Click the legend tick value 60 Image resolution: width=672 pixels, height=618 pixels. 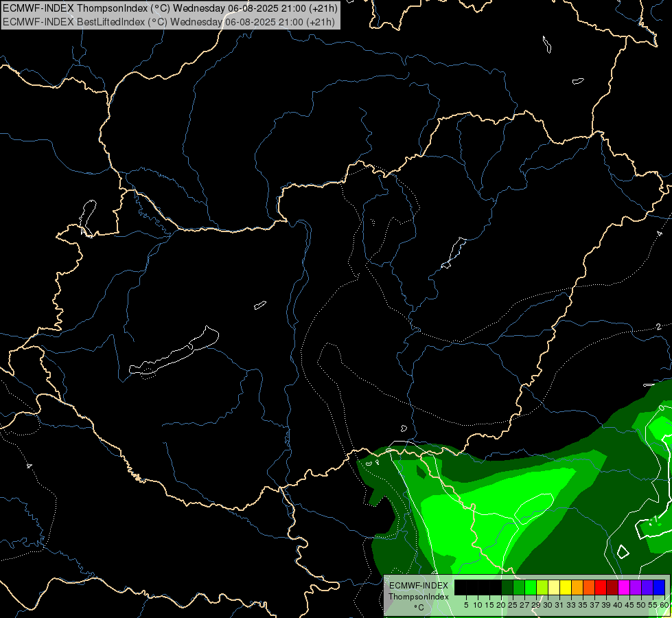(664, 605)
